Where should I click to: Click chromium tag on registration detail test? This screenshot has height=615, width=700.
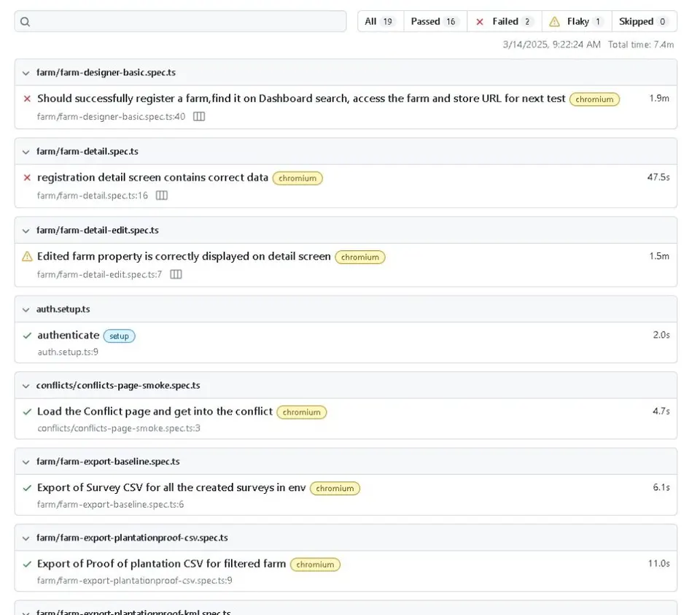coord(297,178)
